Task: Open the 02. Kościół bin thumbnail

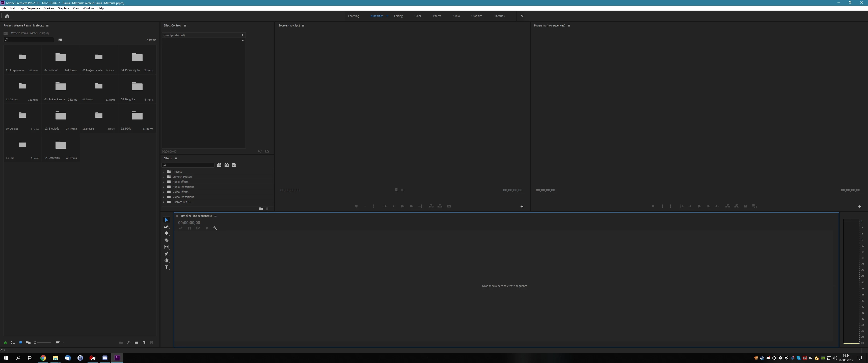Action: [61, 57]
